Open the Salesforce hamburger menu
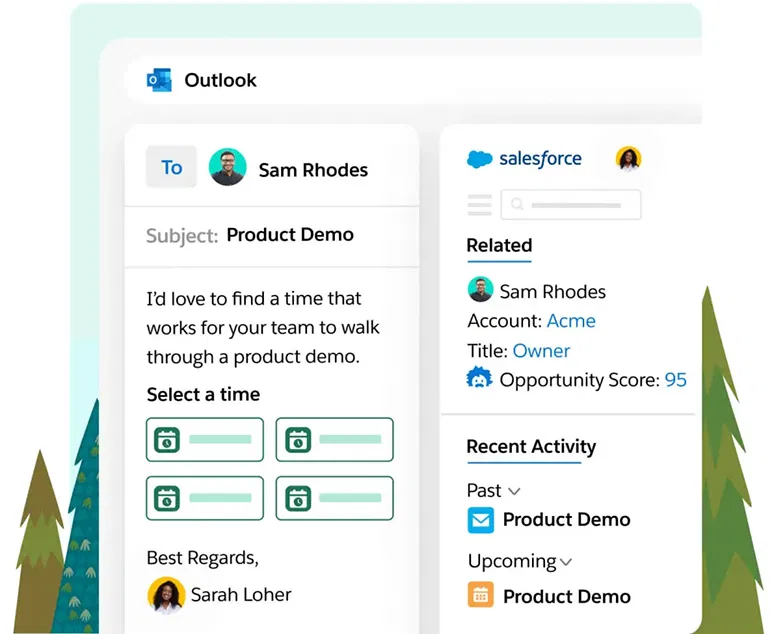Viewport: 774px width, 634px height. pos(479,205)
